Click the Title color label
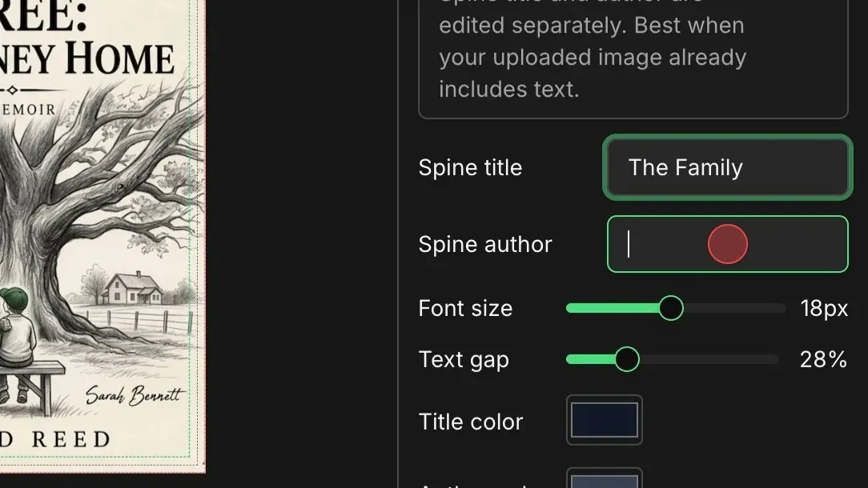This screenshot has height=488, width=868. [471, 422]
